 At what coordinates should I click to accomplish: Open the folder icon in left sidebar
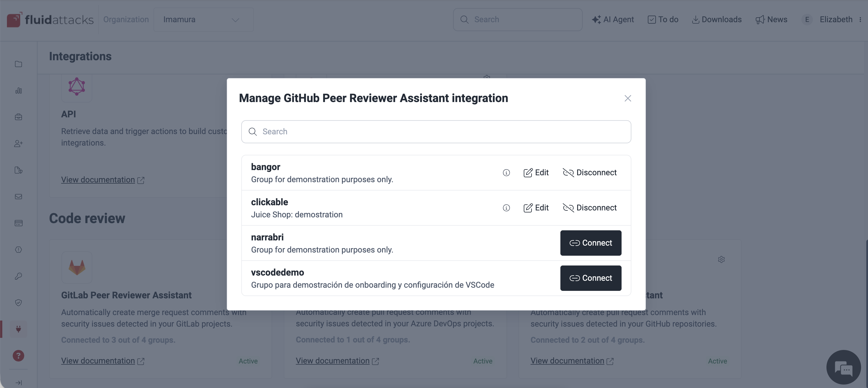[18, 64]
